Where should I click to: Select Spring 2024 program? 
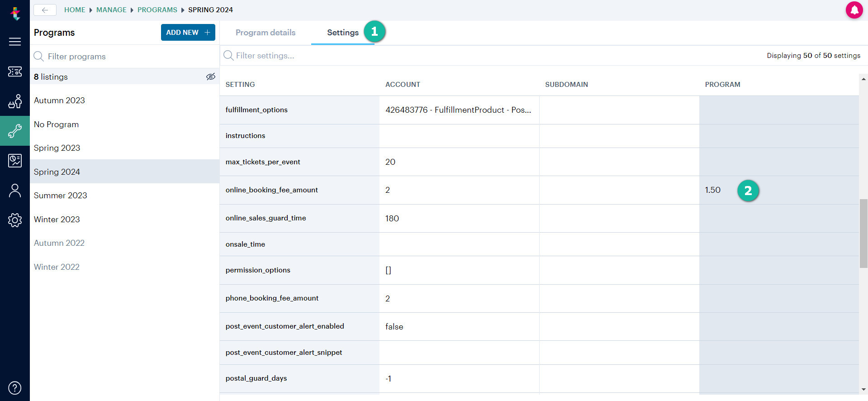click(125, 172)
